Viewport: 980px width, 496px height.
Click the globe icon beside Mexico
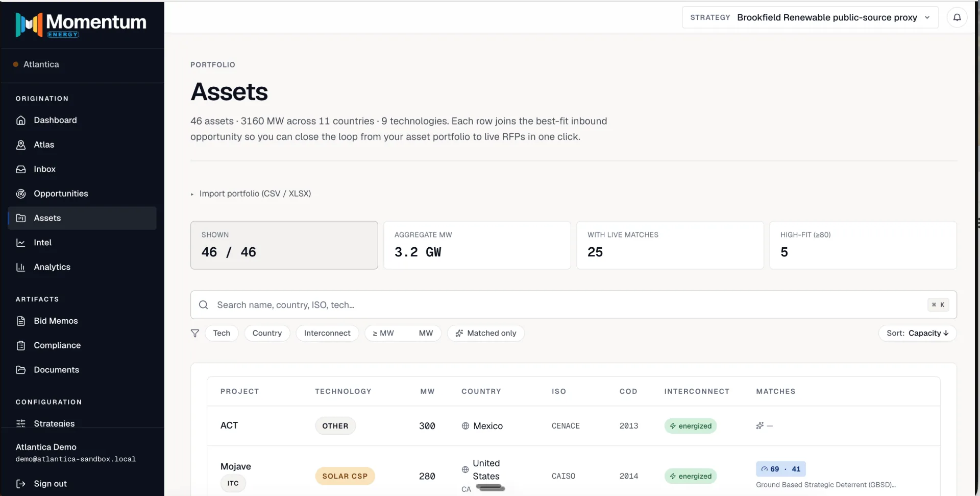tap(465, 426)
